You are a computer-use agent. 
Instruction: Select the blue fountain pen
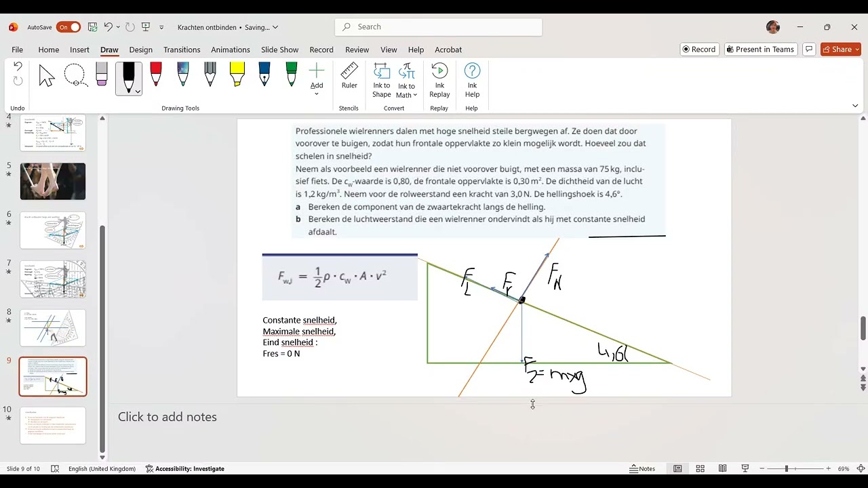click(264, 75)
